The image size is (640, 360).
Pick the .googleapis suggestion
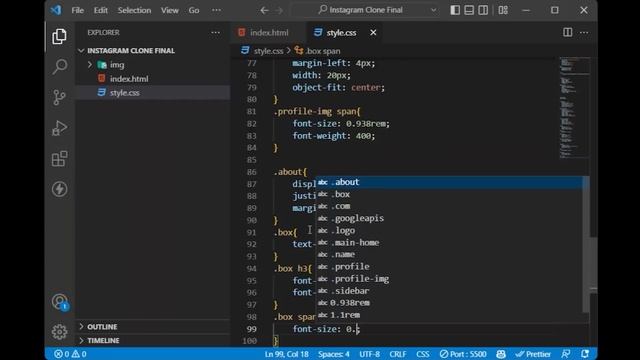coord(450,218)
